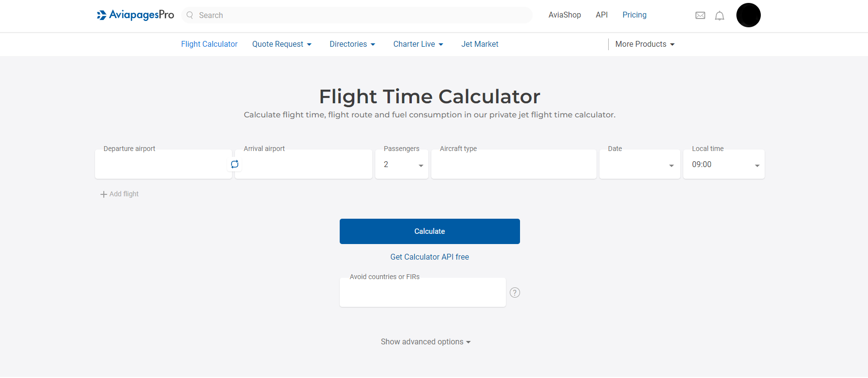
Task: Focus the Departure airport field
Action: (x=163, y=164)
